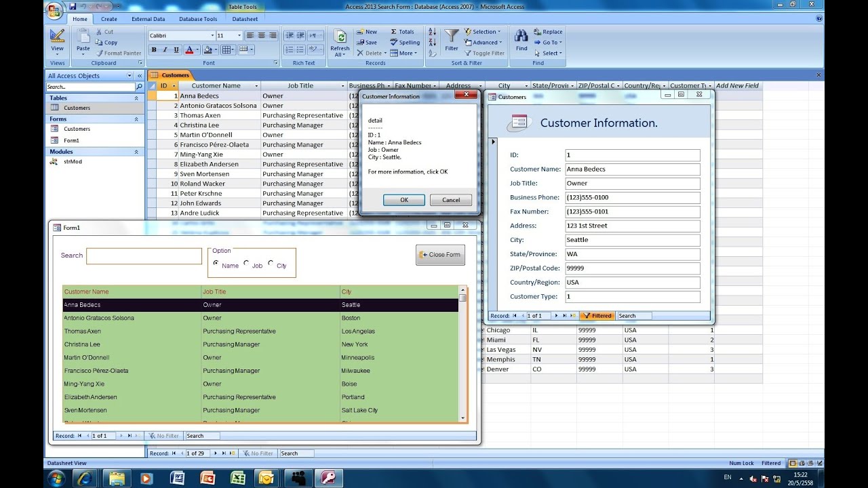Sort descending with the Z-A icon
The height and width of the screenshot is (488, 868).
432,42
